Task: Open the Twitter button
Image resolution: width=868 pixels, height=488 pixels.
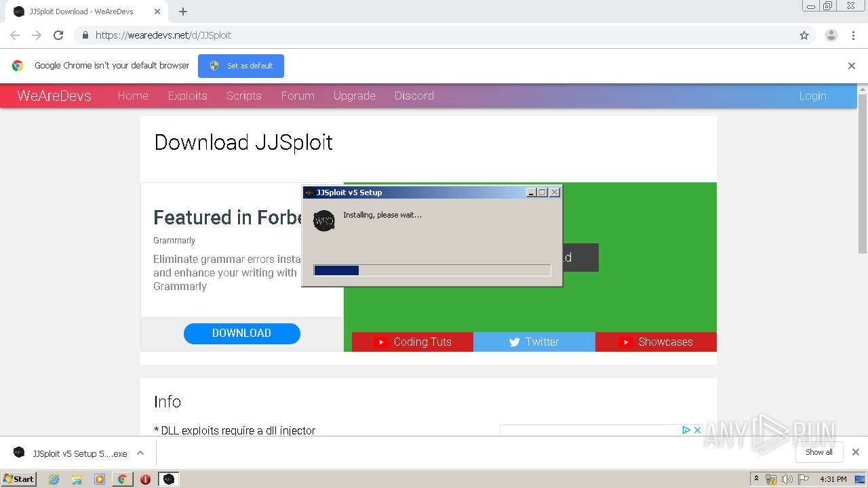Action: click(534, 342)
